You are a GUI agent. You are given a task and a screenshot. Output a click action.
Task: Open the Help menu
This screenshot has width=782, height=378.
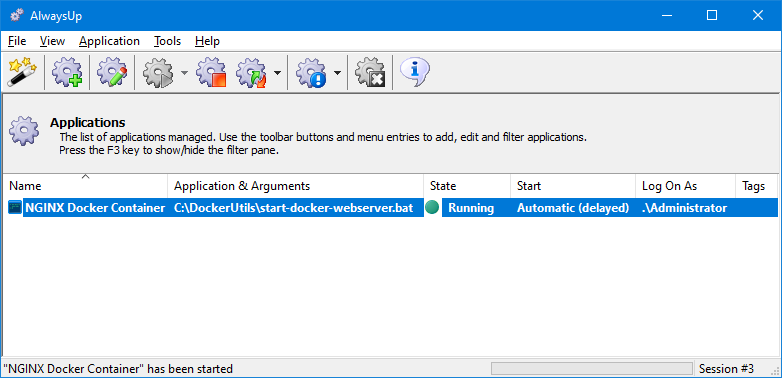pyautogui.click(x=207, y=41)
